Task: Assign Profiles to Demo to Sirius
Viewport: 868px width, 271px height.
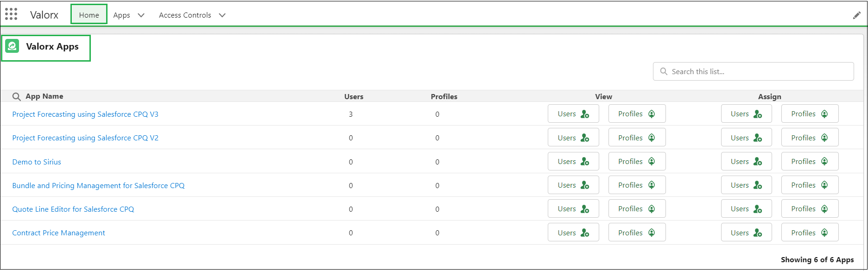Action: [x=810, y=161]
